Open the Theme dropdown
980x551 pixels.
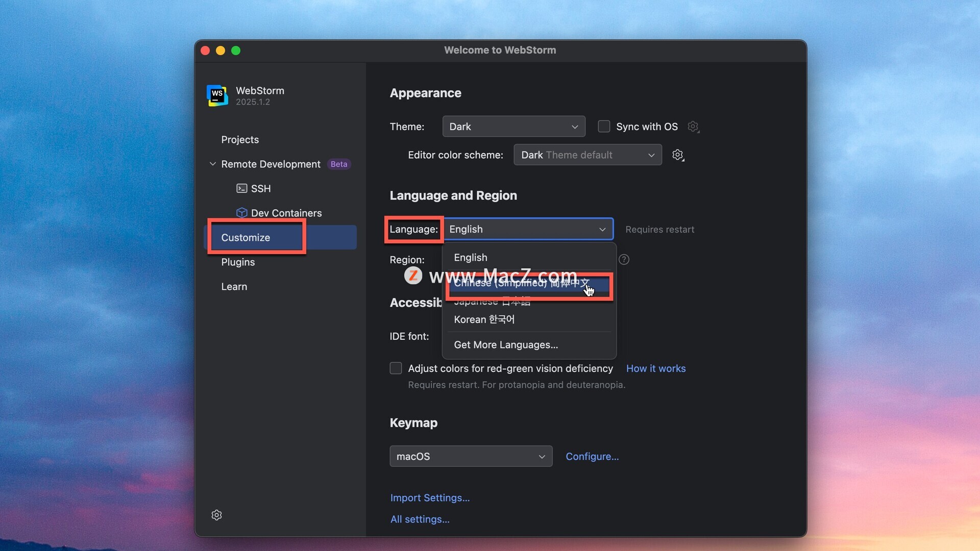point(513,127)
